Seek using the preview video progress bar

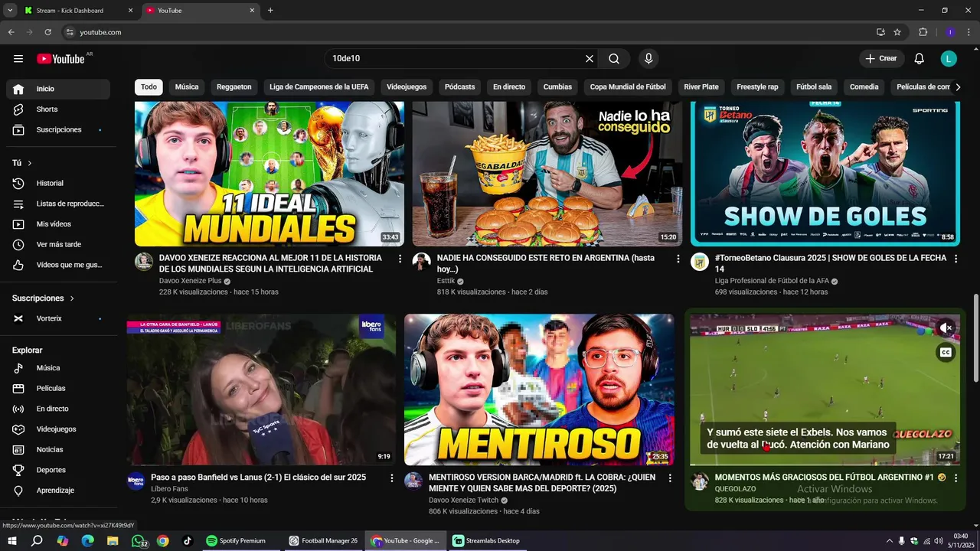(x=825, y=465)
